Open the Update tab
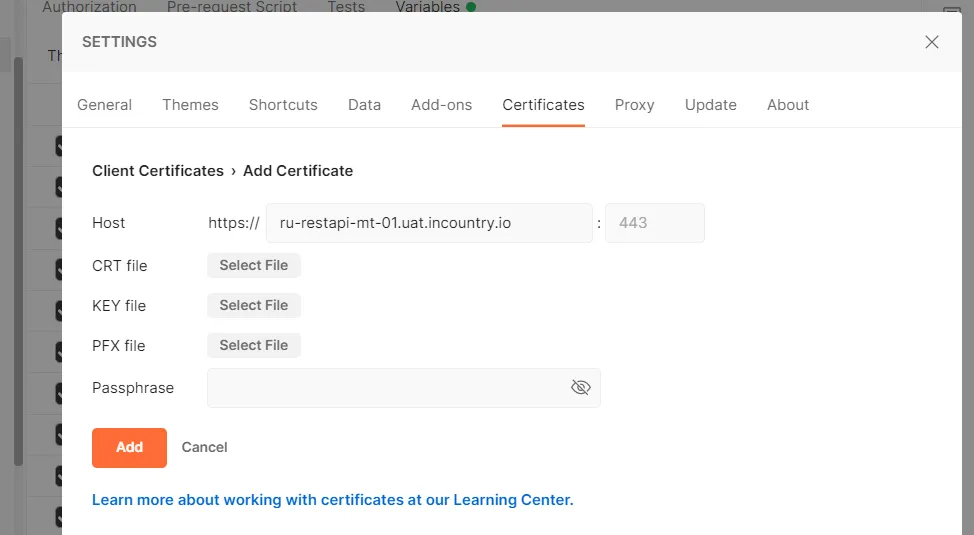 pos(711,104)
